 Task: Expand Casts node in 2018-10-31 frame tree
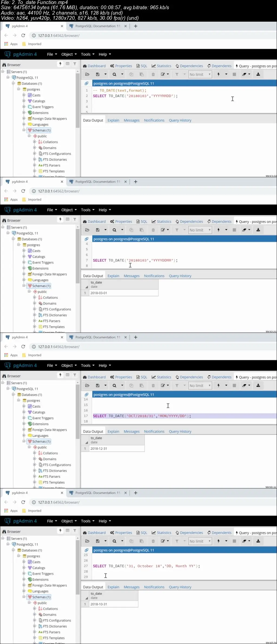pos(24,562)
